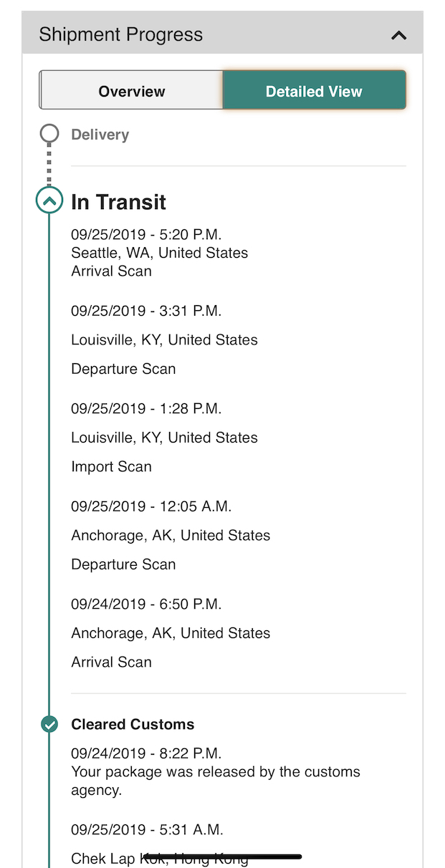Image resolution: width=445 pixels, height=868 pixels.
Task: Tap the Louisville 3:31 P.M. Departure Scan entry
Action: pos(164,340)
